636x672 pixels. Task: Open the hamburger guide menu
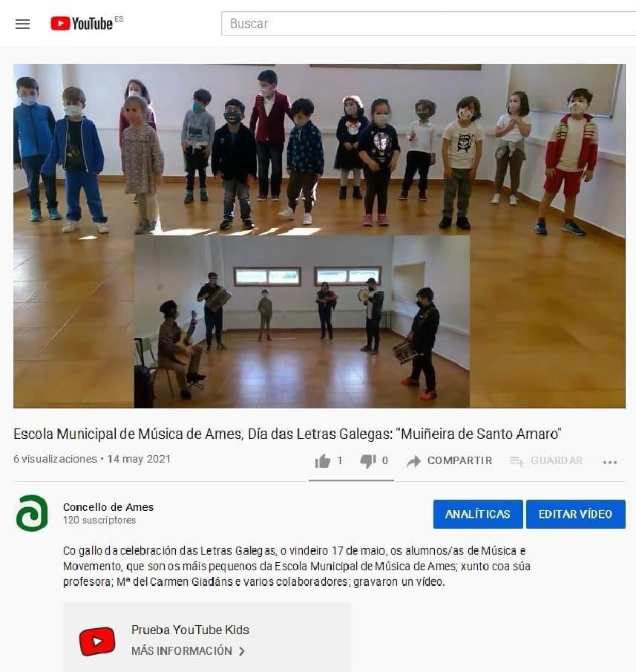23,24
